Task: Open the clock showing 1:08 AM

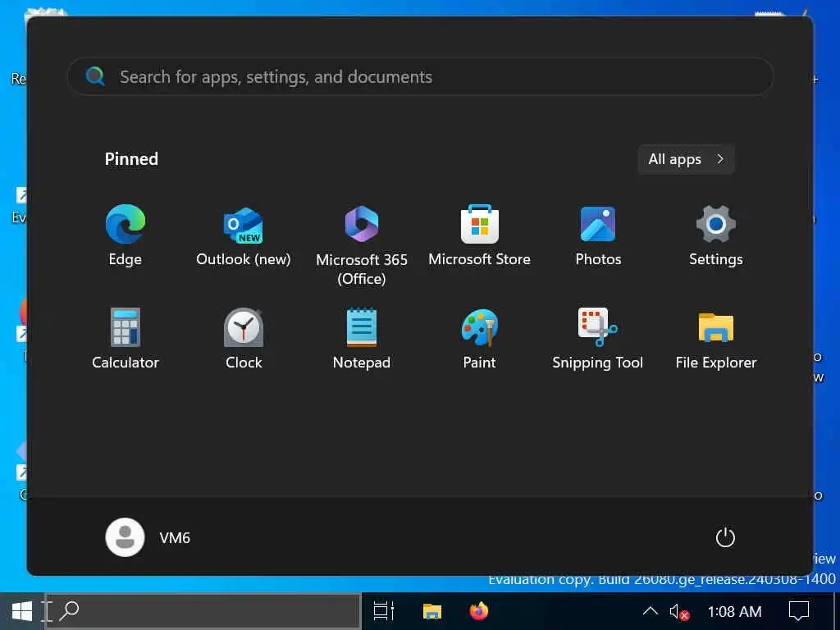Action: click(x=734, y=611)
